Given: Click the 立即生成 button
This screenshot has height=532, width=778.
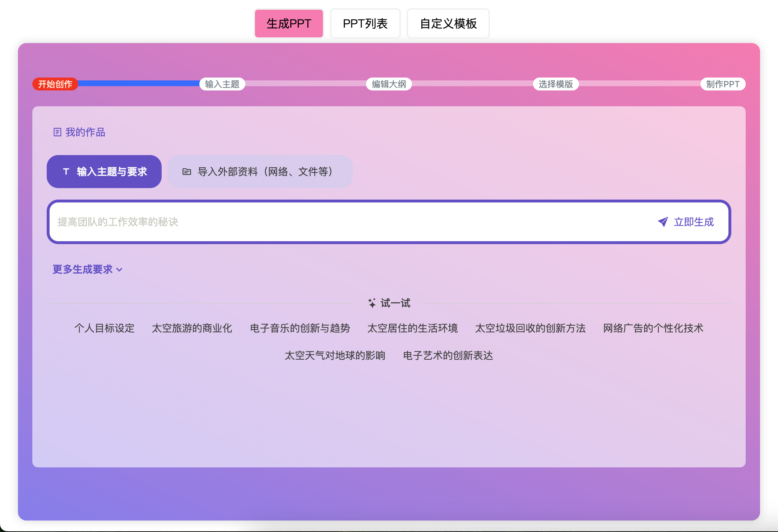Looking at the screenshot, I should pos(693,222).
